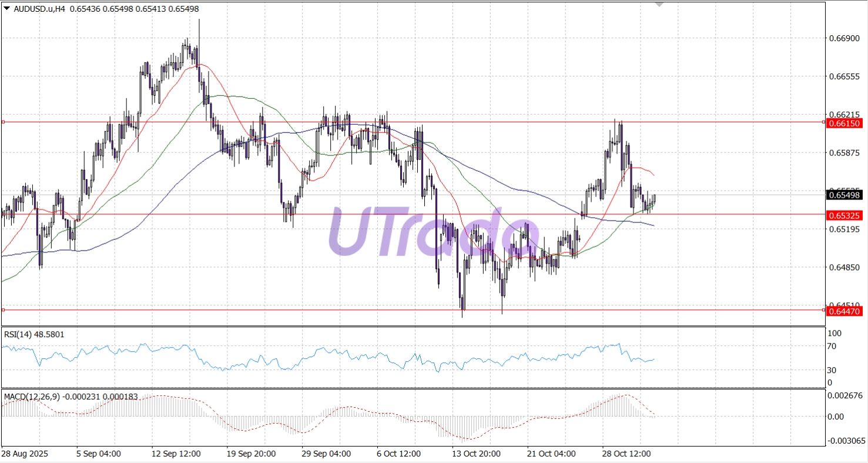Expand the AUDUSD.u,H4 symbol dropdown arrow
868x463 pixels.
(6, 9)
